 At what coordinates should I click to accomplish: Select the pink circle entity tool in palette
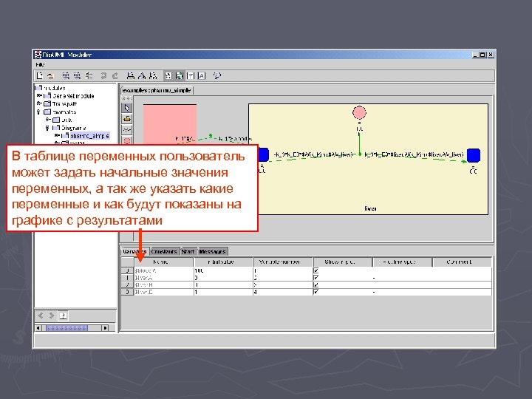click(x=127, y=140)
